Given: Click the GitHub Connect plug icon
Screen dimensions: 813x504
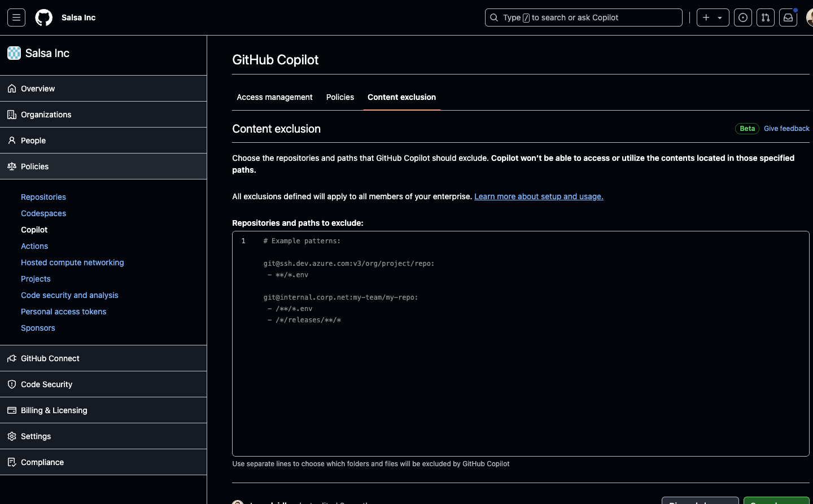Looking at the screenshot, I should [12, 358].
